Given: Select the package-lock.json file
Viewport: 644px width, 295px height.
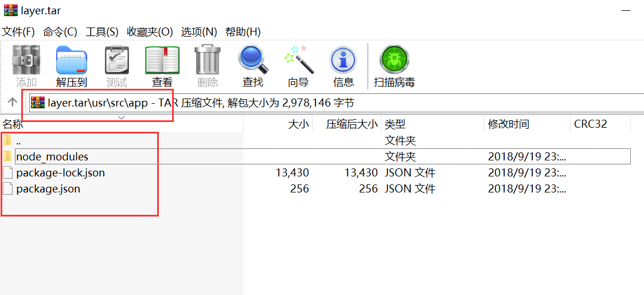Looking at the screenshot, I should 60,172.
